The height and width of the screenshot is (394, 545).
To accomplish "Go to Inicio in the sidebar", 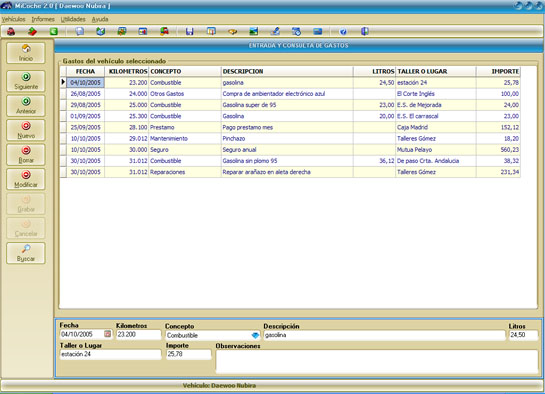I will pyautogui.click(x=26, y=53).
